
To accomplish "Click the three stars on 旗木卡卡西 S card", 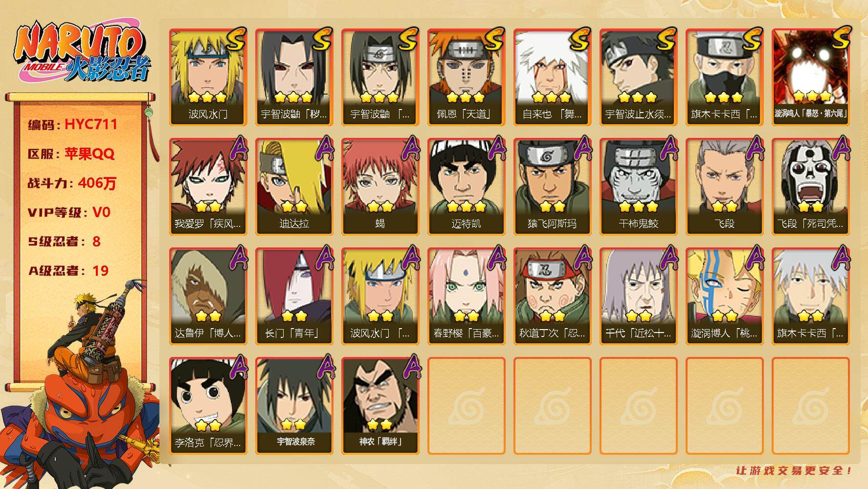I will (724, 96).
